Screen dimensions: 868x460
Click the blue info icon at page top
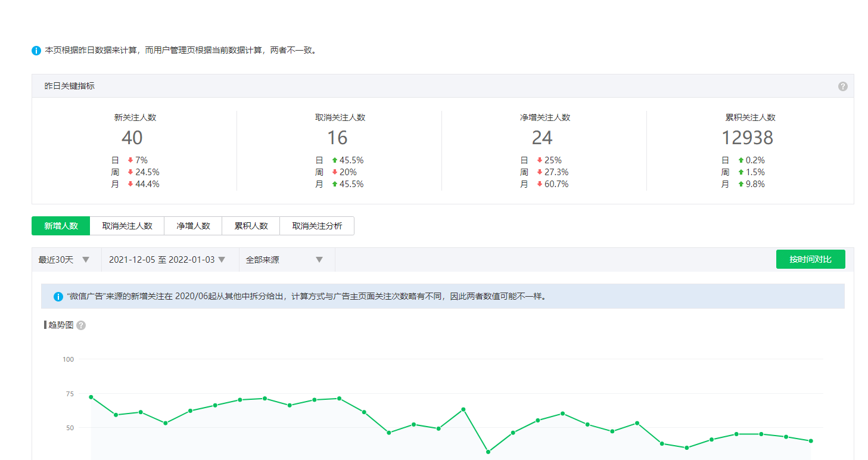tap(36, 51)
